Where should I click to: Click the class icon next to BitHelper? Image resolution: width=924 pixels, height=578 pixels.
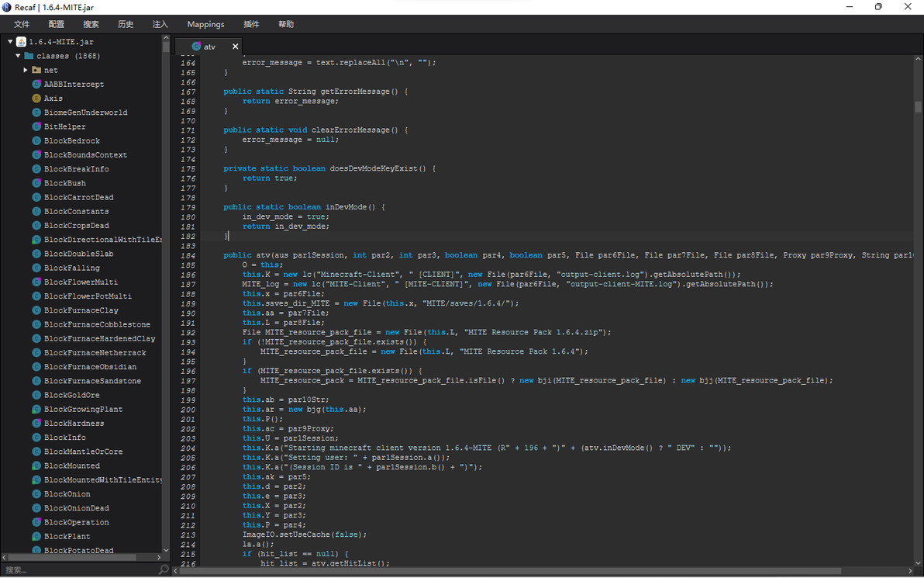tap(36, 126)
